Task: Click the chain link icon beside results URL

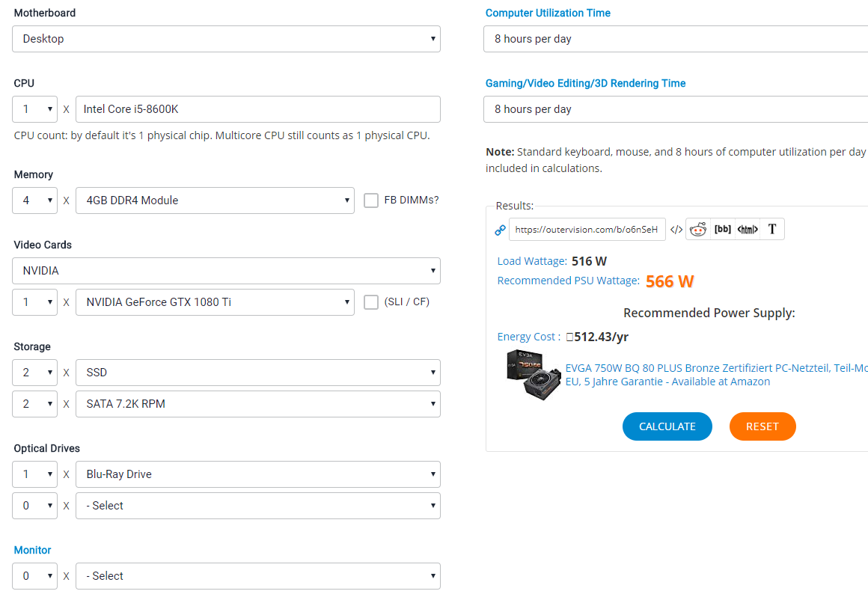Action: (x=500, y=230)
